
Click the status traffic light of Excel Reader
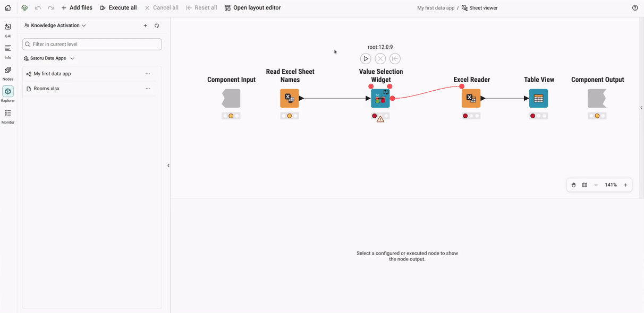tap(471, 116)
